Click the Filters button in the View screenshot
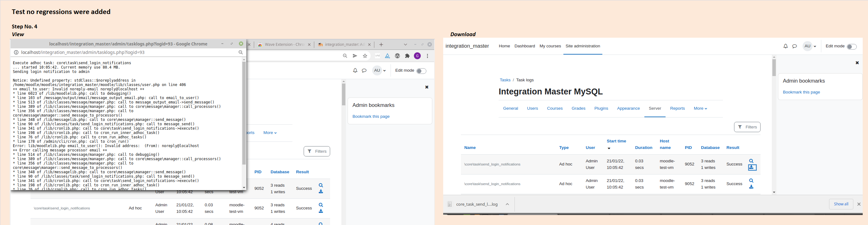The width and height of the screenshot is (868, 225). [317, 151]
